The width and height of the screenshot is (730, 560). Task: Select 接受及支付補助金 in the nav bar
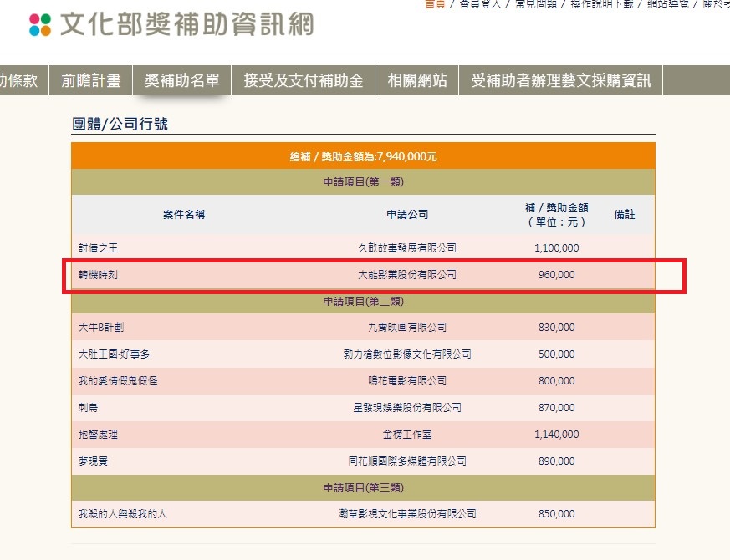point(304,81)
